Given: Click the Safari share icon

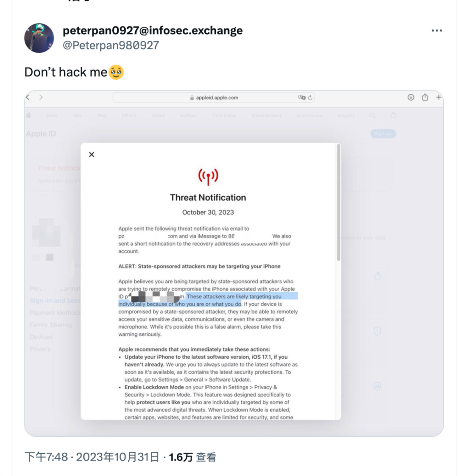Looking at the screenshot, I should tap(425, 97).
